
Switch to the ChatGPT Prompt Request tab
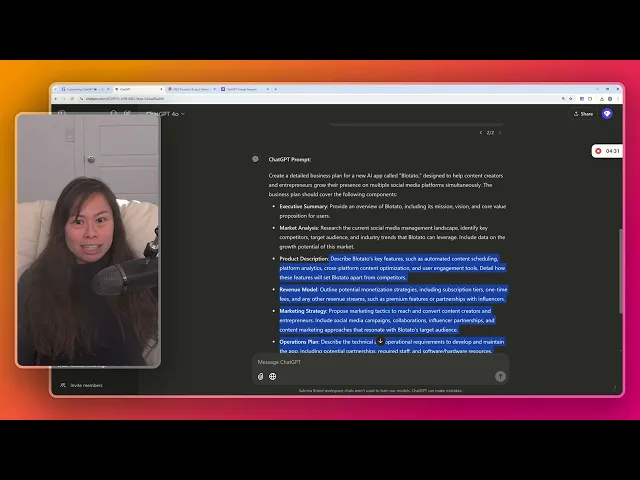[242, 89]
